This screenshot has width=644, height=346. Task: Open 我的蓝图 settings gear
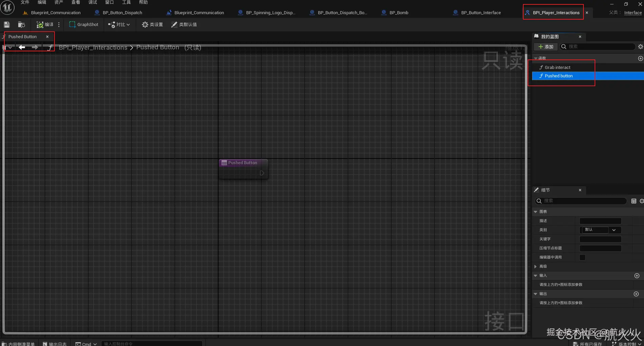(x=640, y=47)
